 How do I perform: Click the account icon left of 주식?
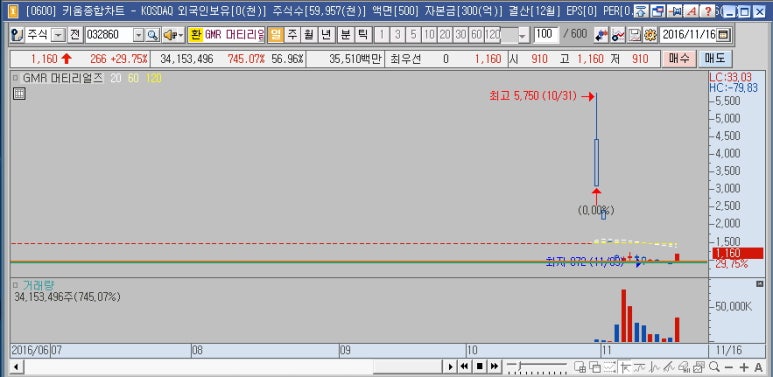pos(17,35)
